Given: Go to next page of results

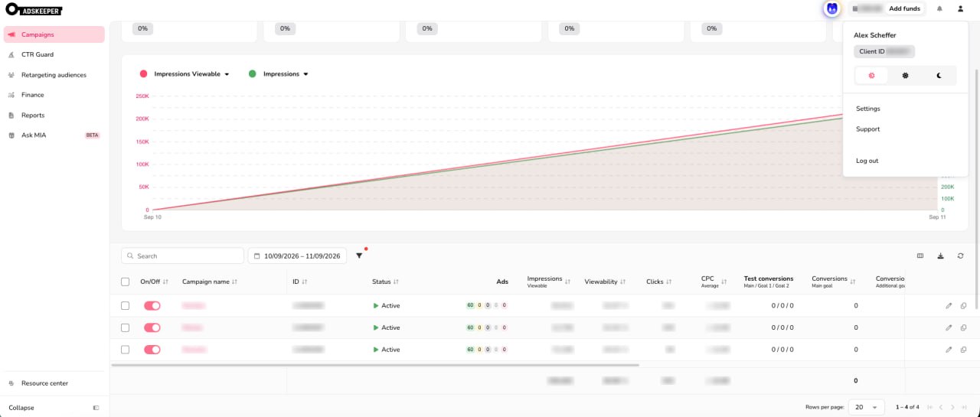Looking at the screenshot, I should [x=953, y=407].
